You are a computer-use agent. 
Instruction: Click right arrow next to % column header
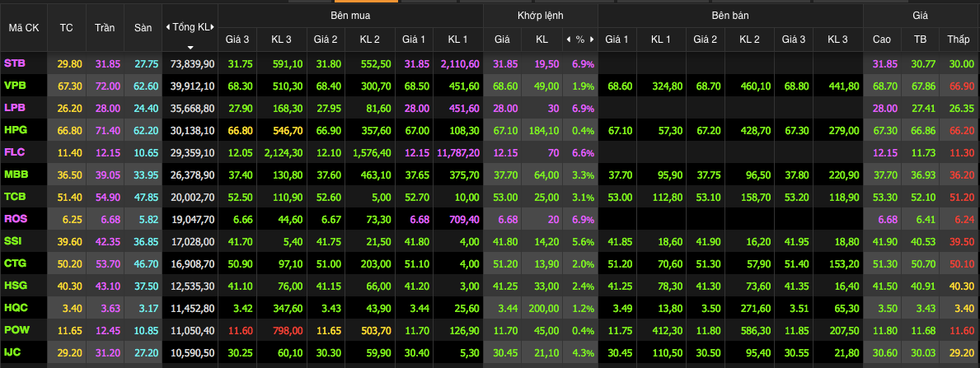pos(592,39)
